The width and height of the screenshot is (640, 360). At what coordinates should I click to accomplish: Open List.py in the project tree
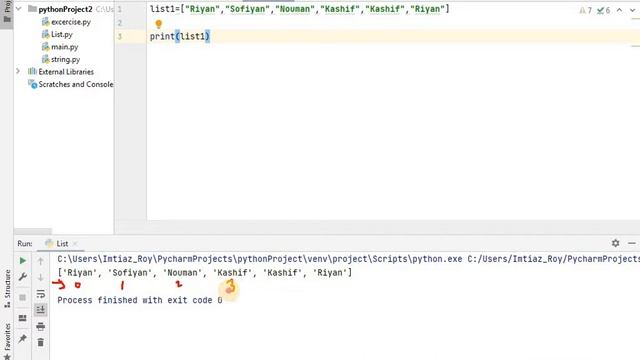[57, 34]
